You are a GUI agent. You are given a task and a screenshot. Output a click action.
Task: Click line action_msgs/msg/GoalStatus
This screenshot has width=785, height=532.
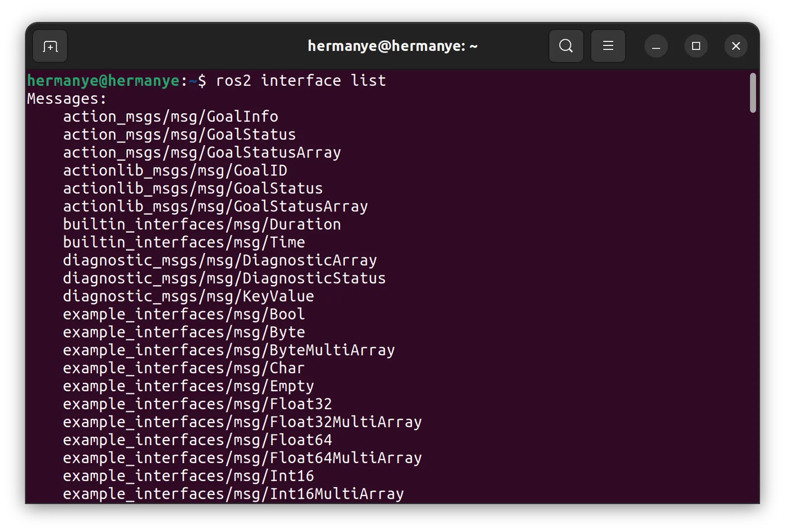point(179,135)
